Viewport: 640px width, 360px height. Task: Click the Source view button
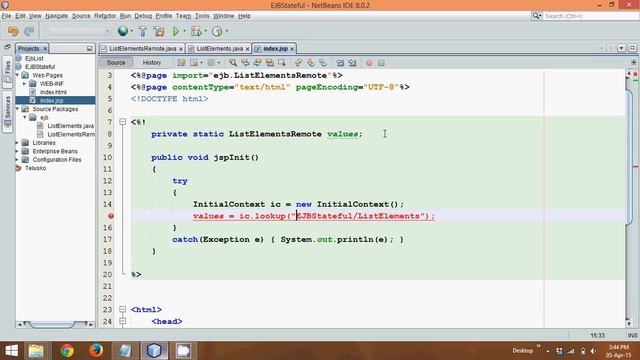[116, 62]
